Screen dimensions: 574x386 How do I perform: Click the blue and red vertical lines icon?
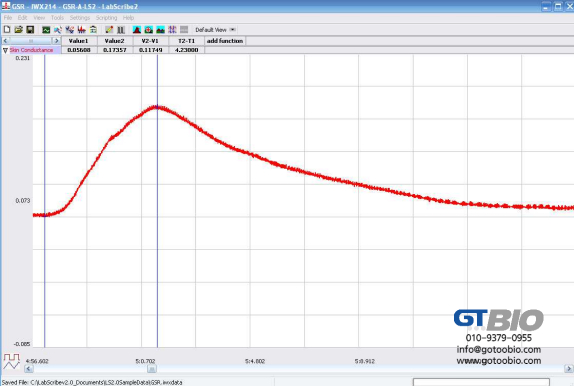pos(172,30)
